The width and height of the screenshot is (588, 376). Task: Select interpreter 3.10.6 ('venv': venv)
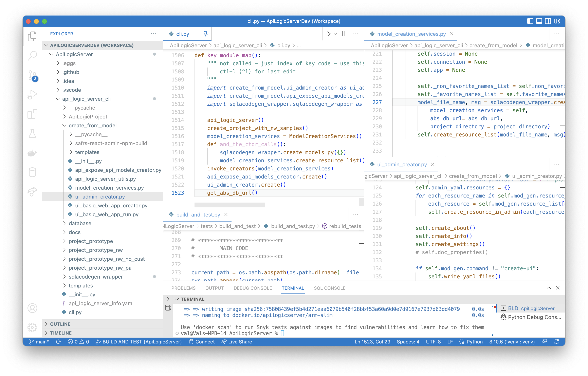(512, 342)
